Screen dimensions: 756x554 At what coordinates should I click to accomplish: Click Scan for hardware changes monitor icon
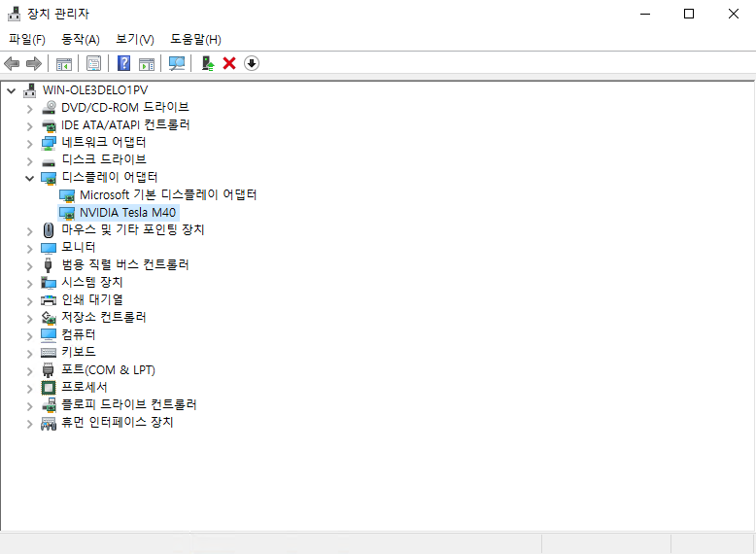pos(176,63)
